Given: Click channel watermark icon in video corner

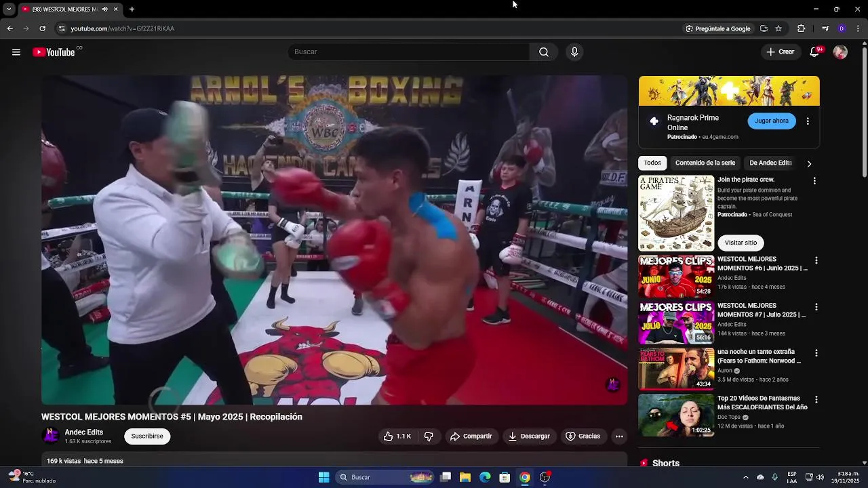Looking at the screenshot, I should point(613,385).
